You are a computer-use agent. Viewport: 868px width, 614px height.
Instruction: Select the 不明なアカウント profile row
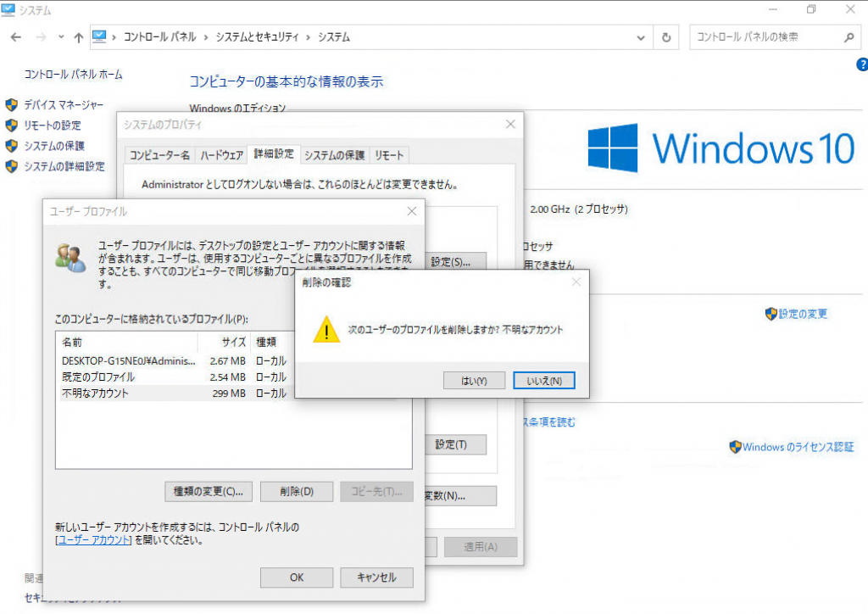click(x=174, y=394)
